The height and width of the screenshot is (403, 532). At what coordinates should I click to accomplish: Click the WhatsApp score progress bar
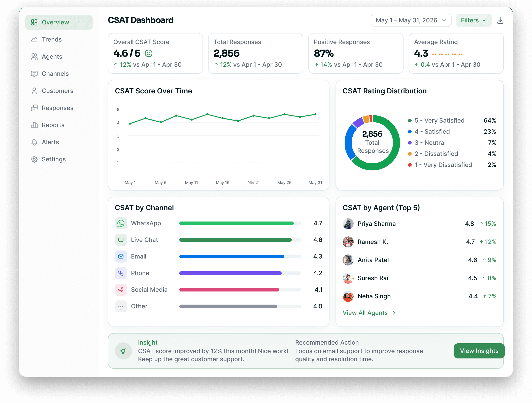pyautogui.click(x=240, y=223)
